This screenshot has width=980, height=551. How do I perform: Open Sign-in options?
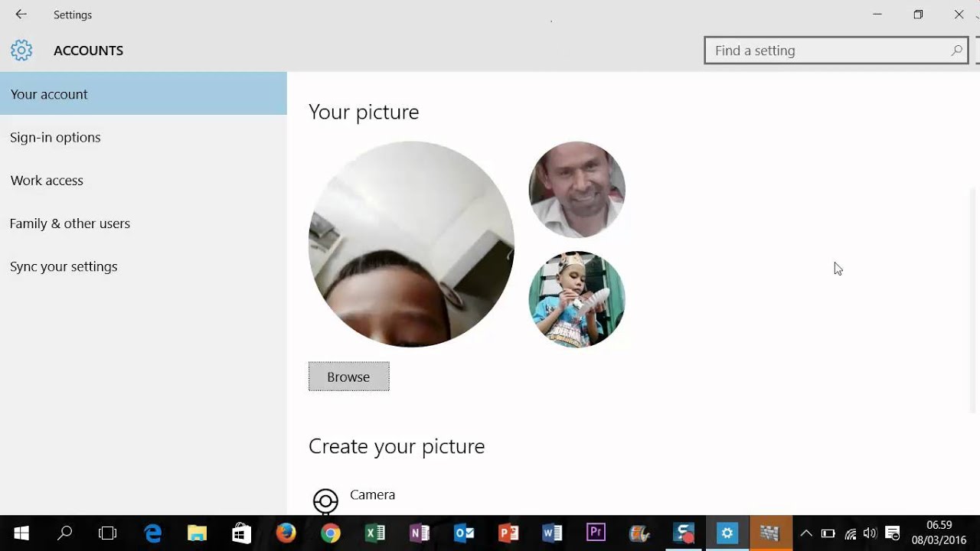click(143, 137)
